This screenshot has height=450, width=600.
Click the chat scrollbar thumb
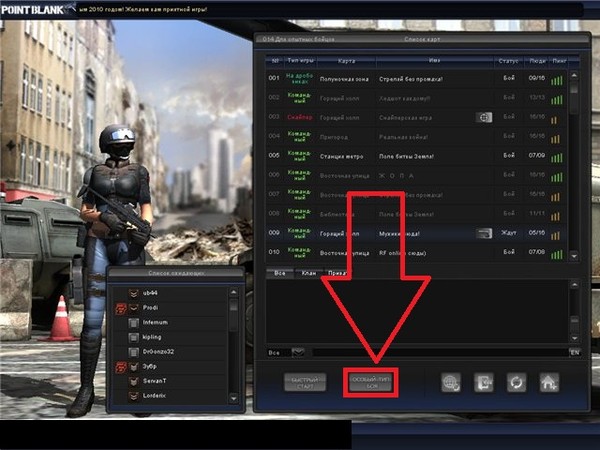coord(574,321)
